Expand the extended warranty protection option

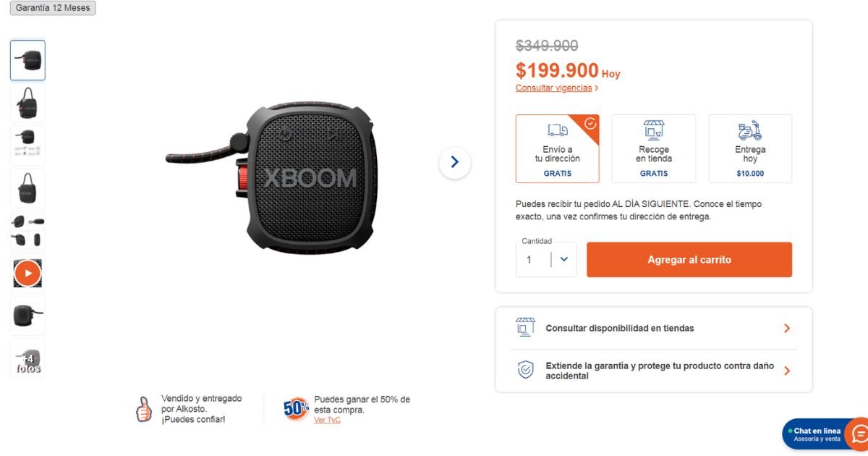click(x=653, y=371)
